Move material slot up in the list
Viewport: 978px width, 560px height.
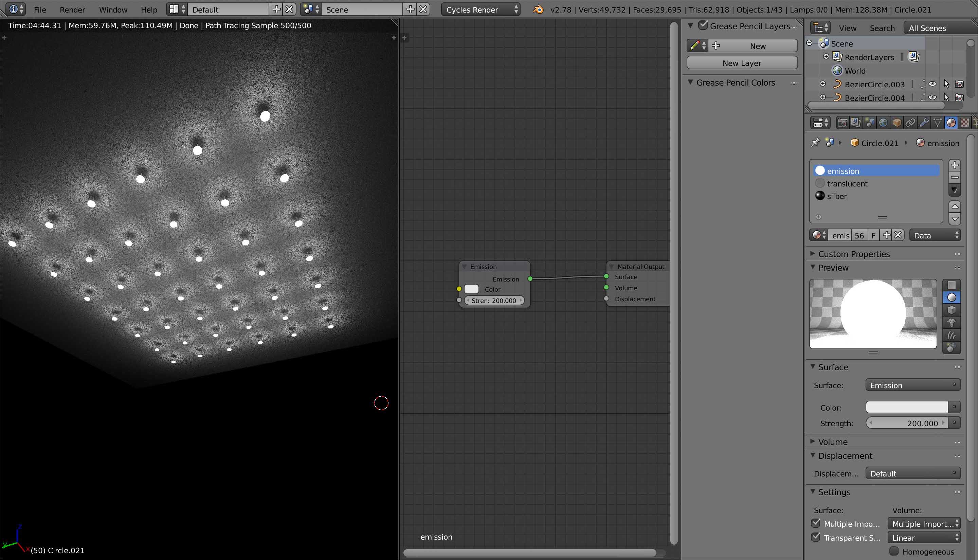(955, 206)
